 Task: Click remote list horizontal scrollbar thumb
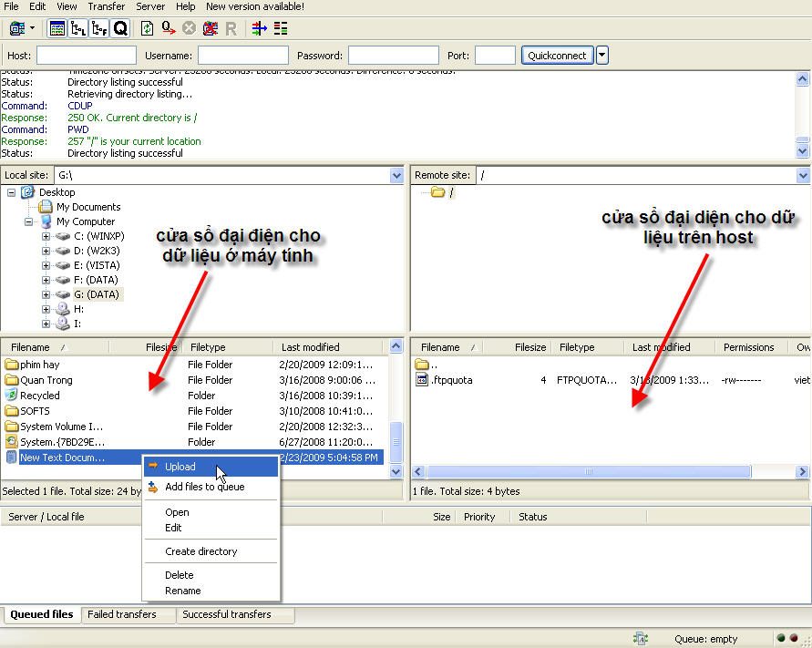589,471
